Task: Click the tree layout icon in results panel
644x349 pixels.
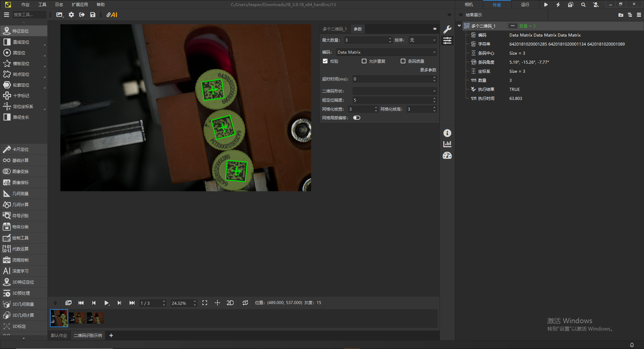Action: (630, 15)
